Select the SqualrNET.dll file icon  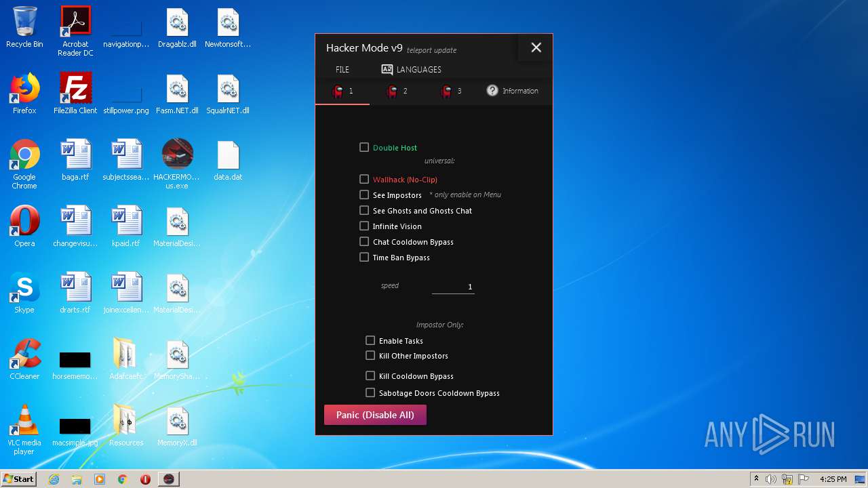(x=228, y=94)
